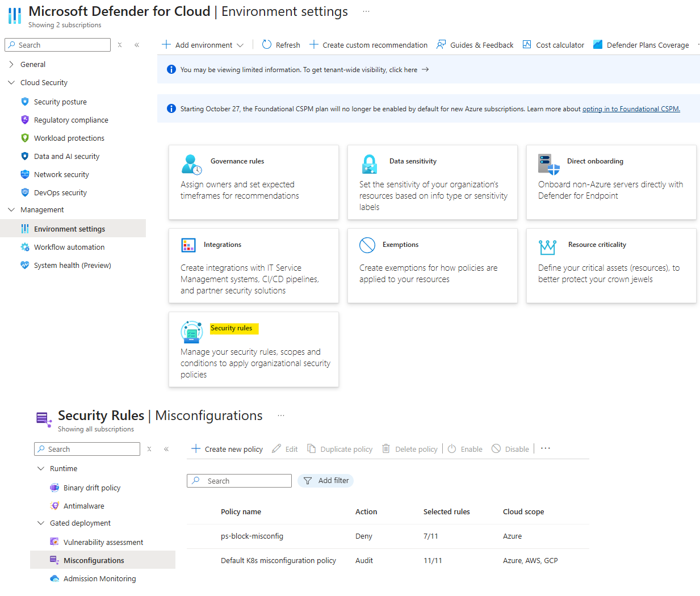
Task: Click the Direct onboarding server icon
Action: pyautogui.click(x=549, y=165)
